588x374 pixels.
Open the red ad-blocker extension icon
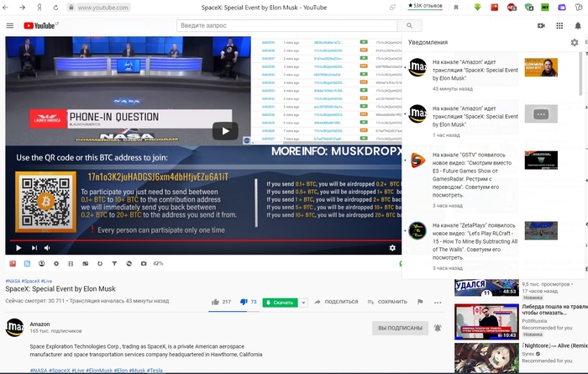coord(512,7)
